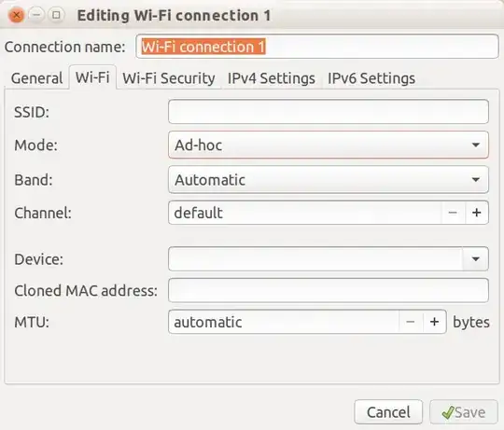The height and width of the screenshot is (430, 504).
Task: Click the Cloned MAC address field
Action: pos(329,290)
